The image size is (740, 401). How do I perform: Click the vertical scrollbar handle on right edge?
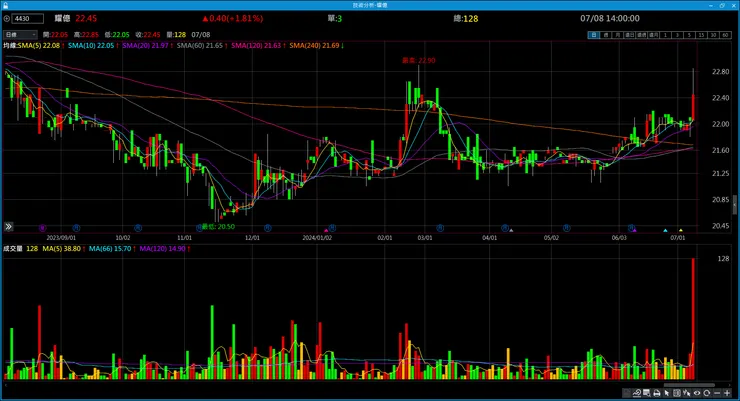[x=735, y=204]
